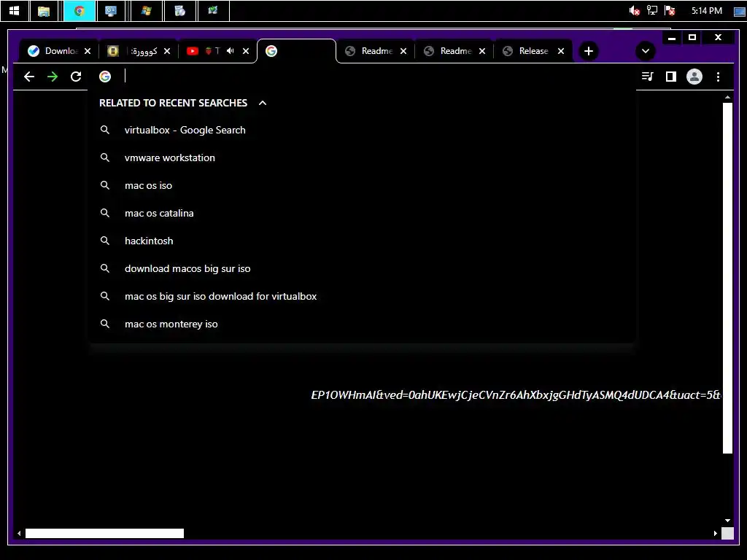
Task: Click the vertical scrollbar thumb
Action: pos(727,278)
